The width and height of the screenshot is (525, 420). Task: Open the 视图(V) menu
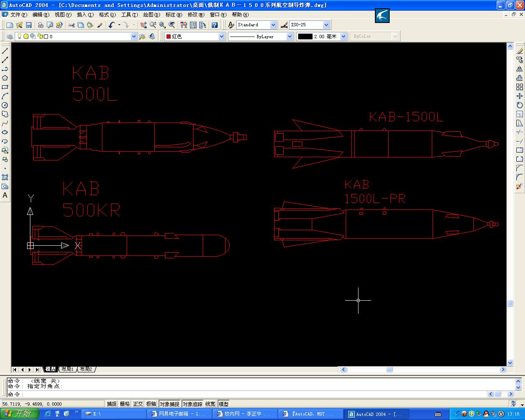click(x=63, y=14)
